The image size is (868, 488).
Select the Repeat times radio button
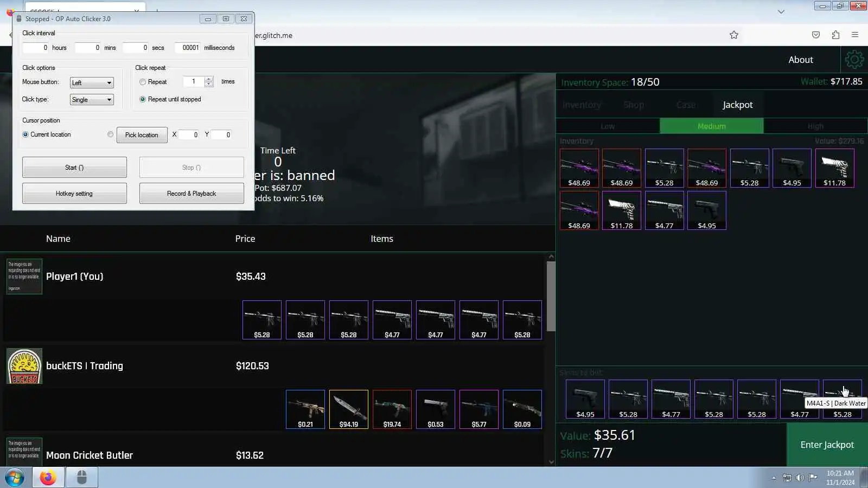[143, 82]
